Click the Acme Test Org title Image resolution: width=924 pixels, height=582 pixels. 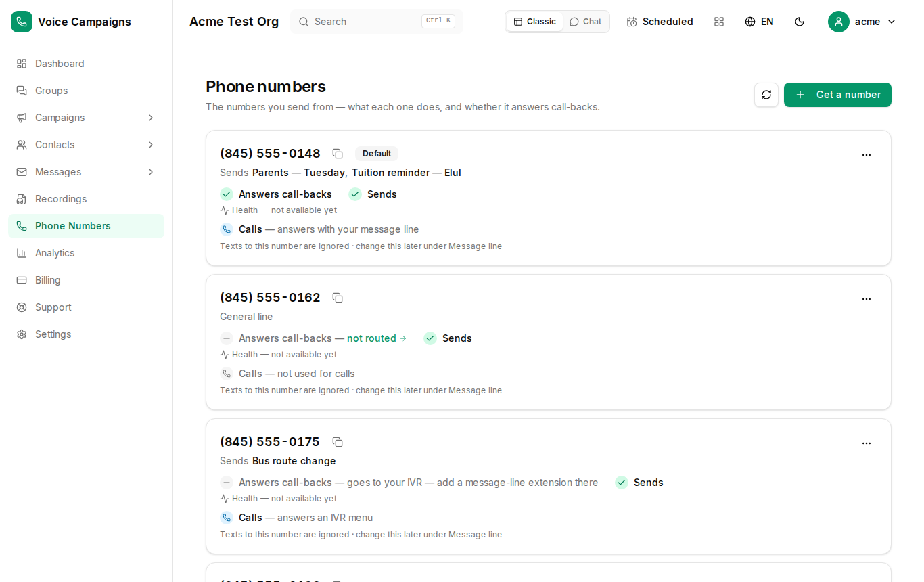pos(234,22)
